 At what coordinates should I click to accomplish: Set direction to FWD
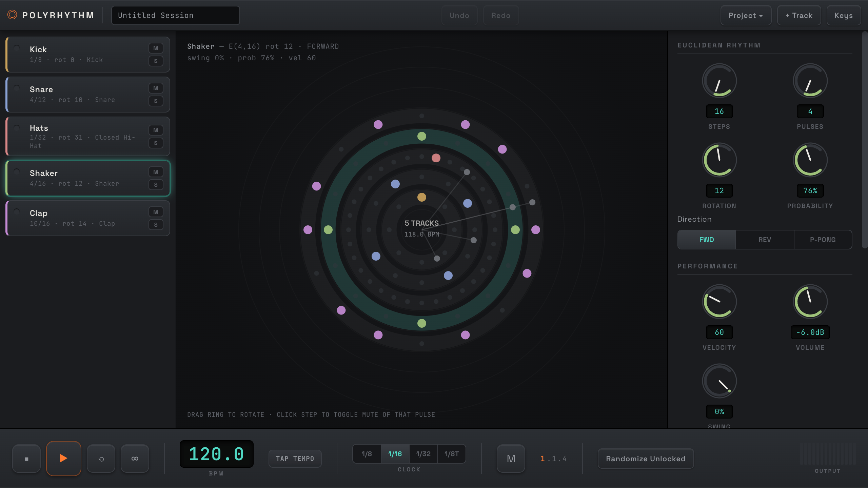(x=707, y=240)
